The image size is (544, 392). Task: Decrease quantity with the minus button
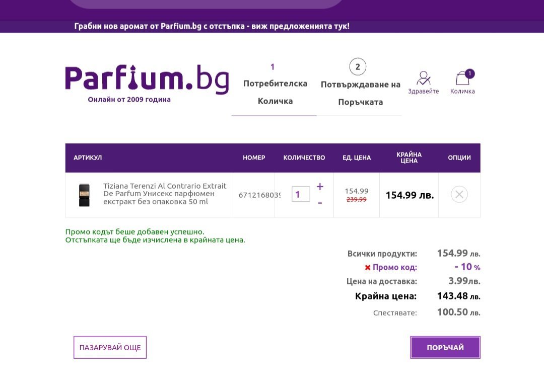click(x=320, y=203)
